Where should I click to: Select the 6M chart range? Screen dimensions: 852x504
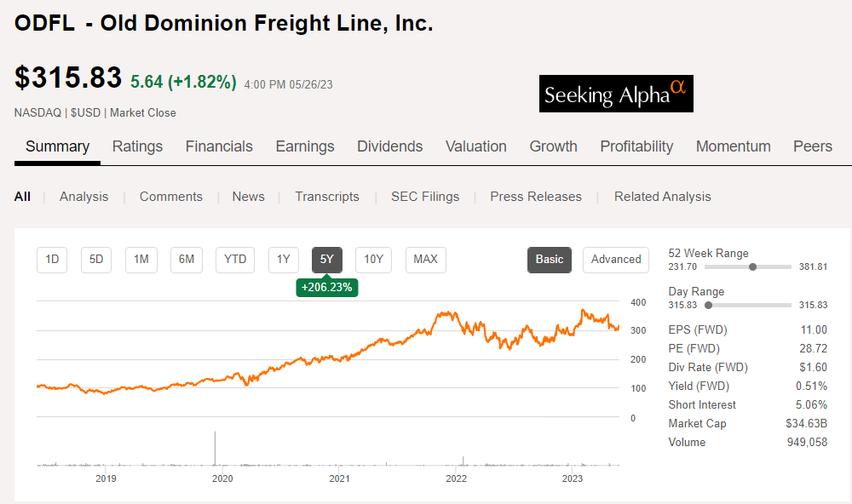point(186,260)
